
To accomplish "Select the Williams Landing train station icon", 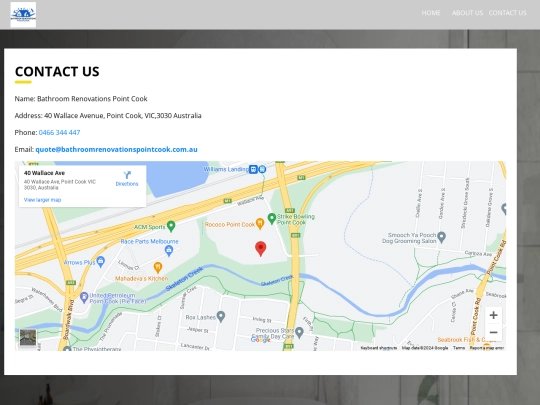I will pyautogui.click(x=253, y=169).
